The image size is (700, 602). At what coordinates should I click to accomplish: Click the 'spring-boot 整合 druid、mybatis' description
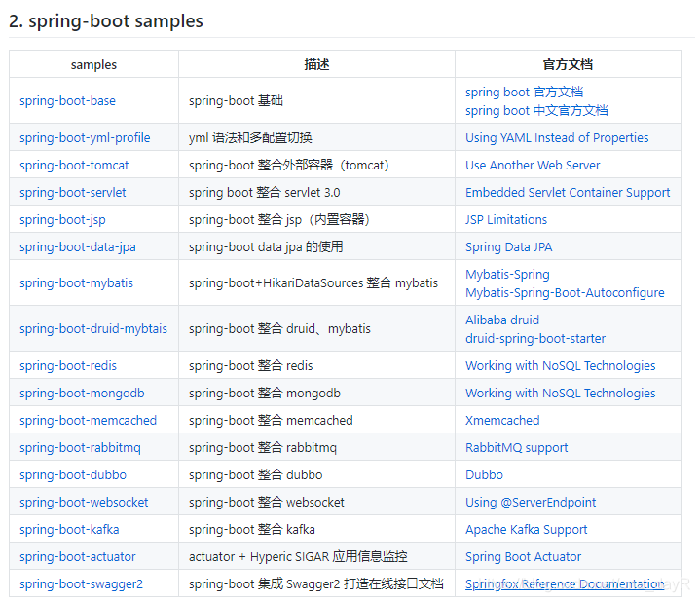(x=279, y=329)
